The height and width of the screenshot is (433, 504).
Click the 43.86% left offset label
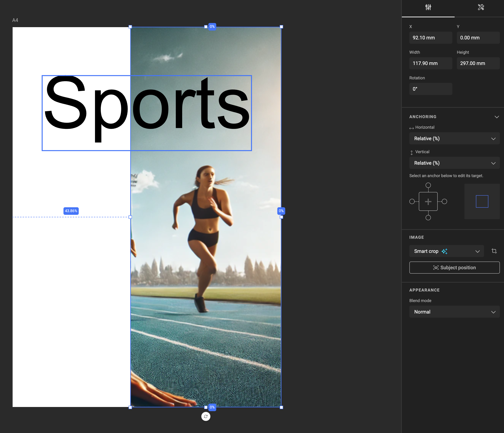pyautogui.click(x=71, y=211)
